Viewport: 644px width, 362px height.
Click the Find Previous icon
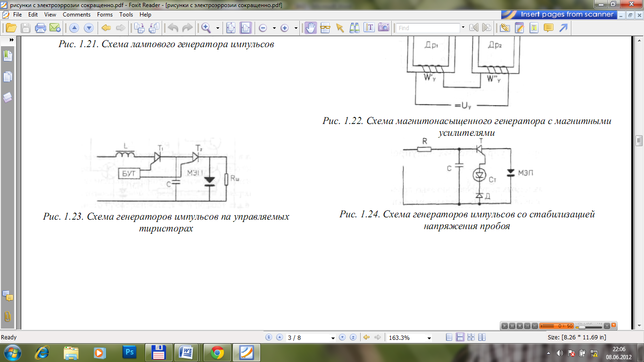[x=474, y=28]
